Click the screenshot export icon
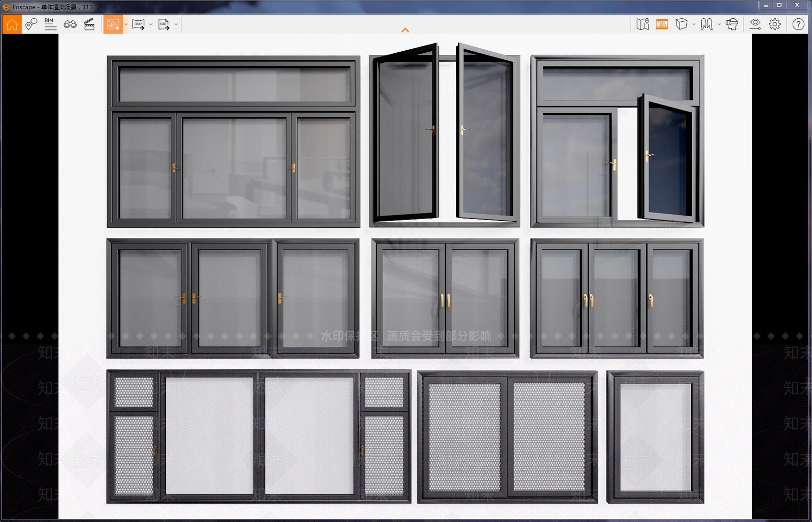Viewport: 812px width, 522px height. (x=113, y=24)
